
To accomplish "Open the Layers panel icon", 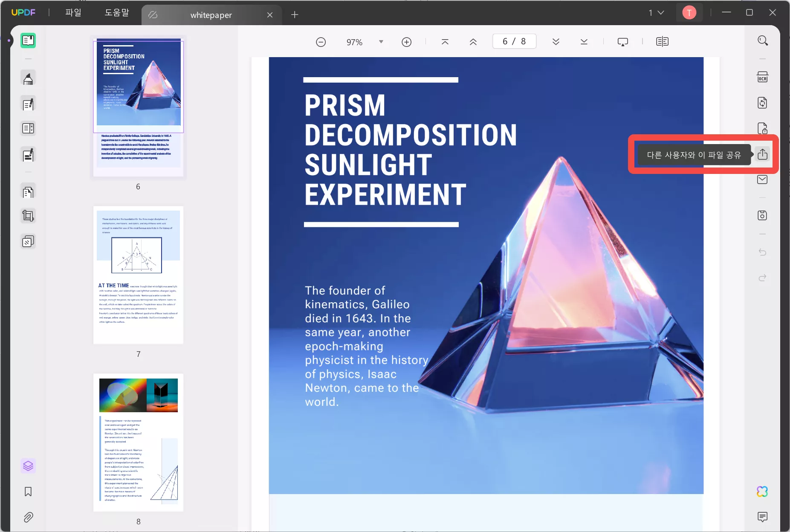I will point(28,466).
